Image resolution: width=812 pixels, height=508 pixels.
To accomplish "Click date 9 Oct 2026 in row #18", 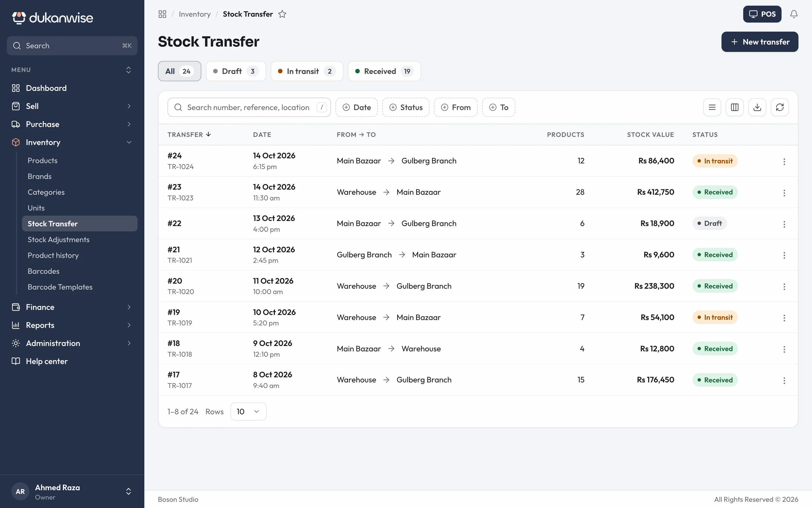I will coord(272,343).
